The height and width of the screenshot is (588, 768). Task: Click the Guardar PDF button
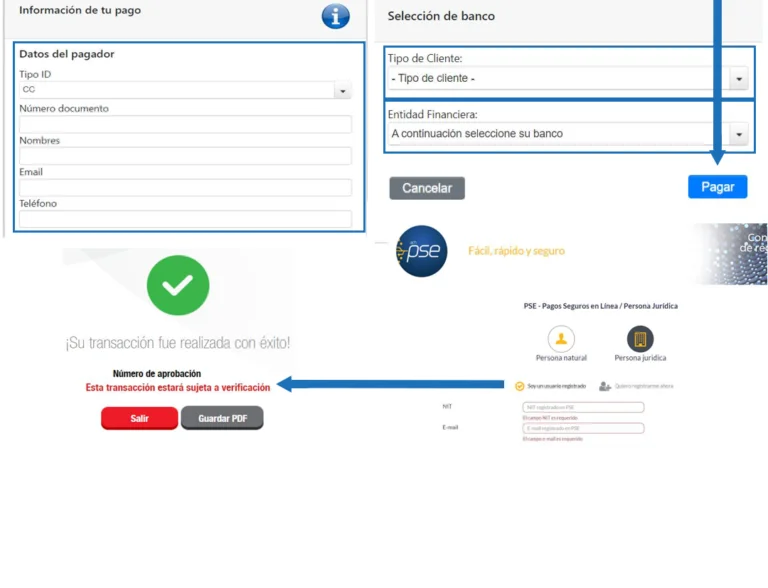(222, 418)
